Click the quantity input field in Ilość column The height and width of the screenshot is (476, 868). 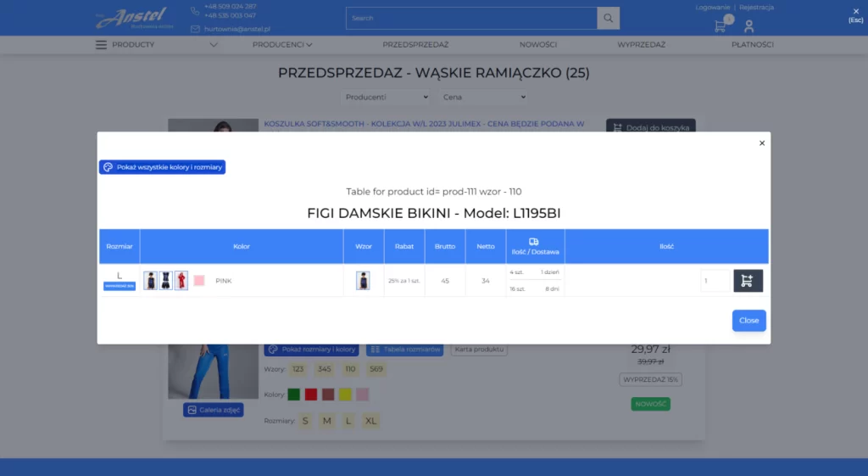pos(715,280)
